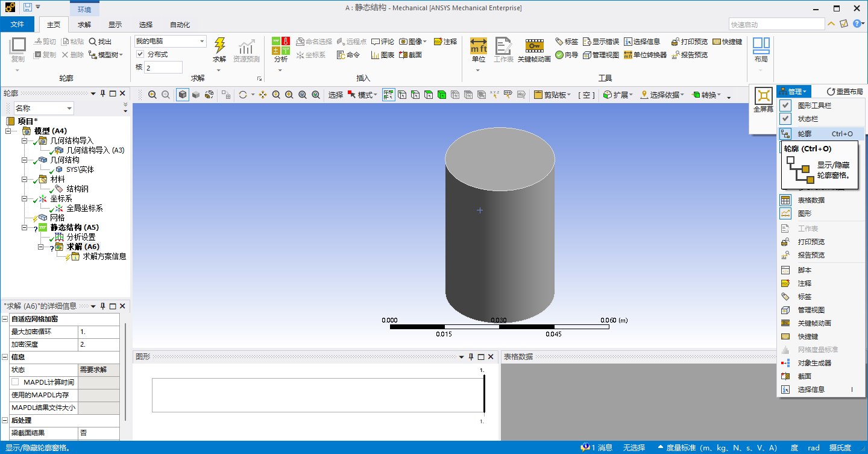Switch to the Display ribbon tab
868x454 pixels.
(115, 25)
